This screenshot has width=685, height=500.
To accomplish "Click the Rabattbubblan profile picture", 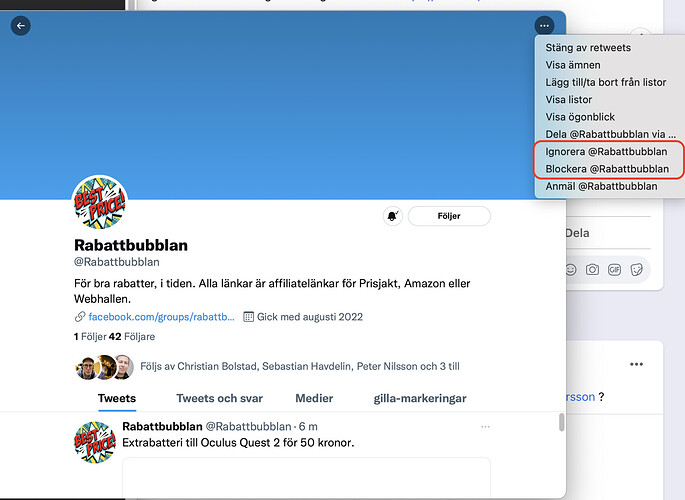I will [x=100, y=202].
